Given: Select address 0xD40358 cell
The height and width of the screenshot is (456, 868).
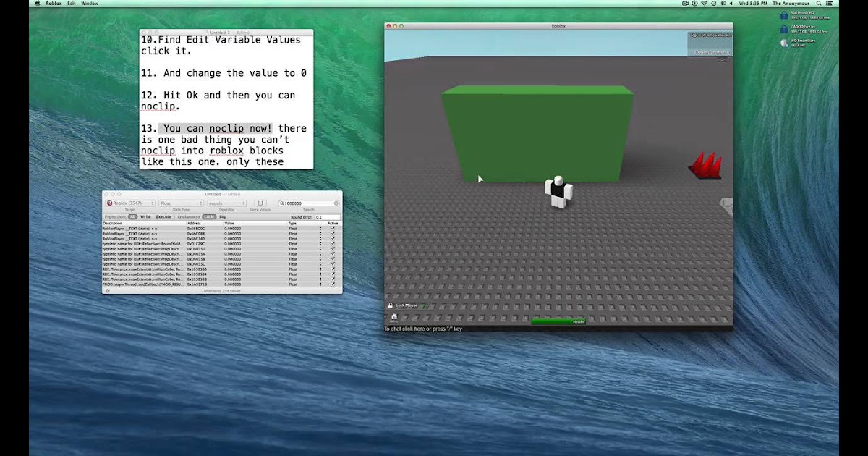Looking at the screenshot, I should tap(197, 259).
